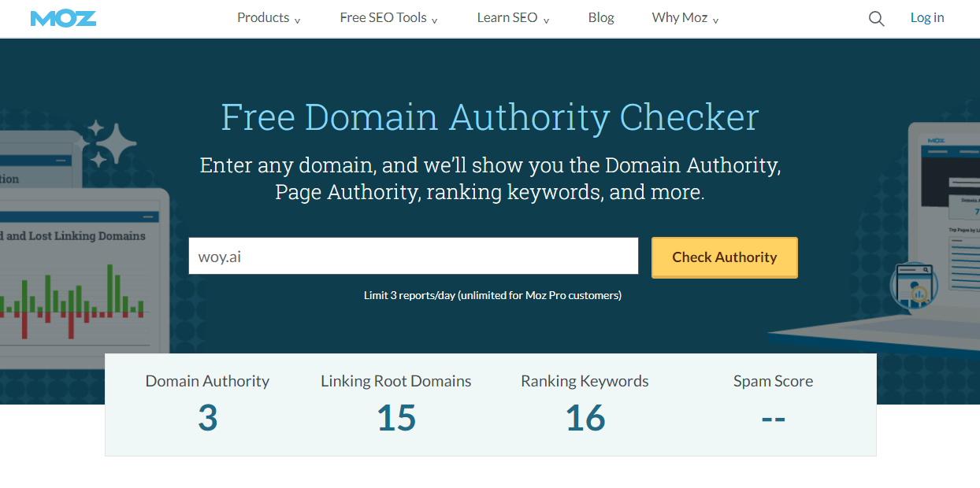
Task: Open the search magnifier icon
Action: pos(876,19)
